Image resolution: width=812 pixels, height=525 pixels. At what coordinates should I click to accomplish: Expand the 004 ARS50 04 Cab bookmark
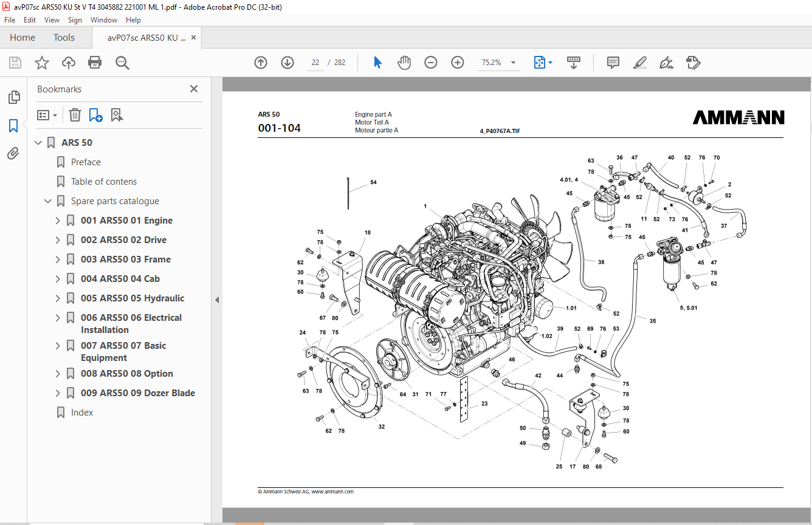click(58, 279)
